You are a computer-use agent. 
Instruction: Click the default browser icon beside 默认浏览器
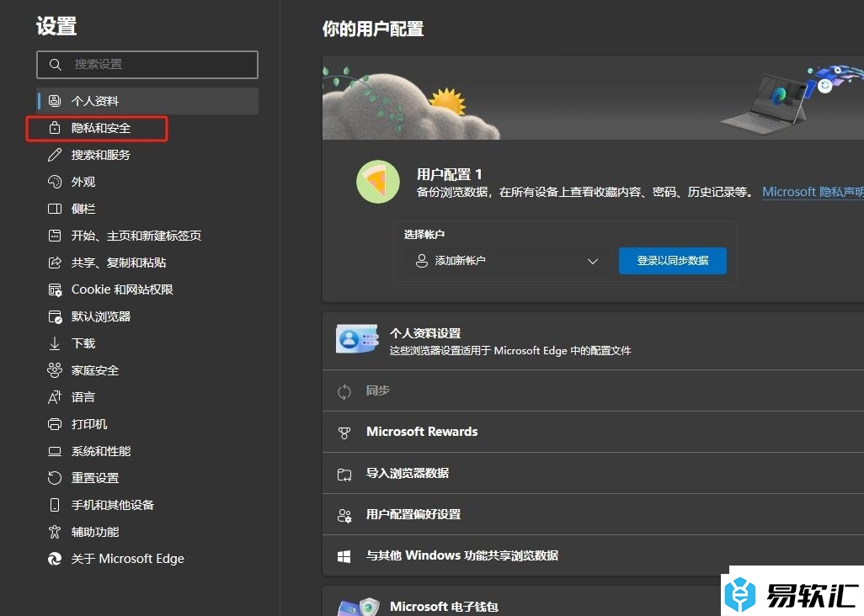(x=55, y=316)
